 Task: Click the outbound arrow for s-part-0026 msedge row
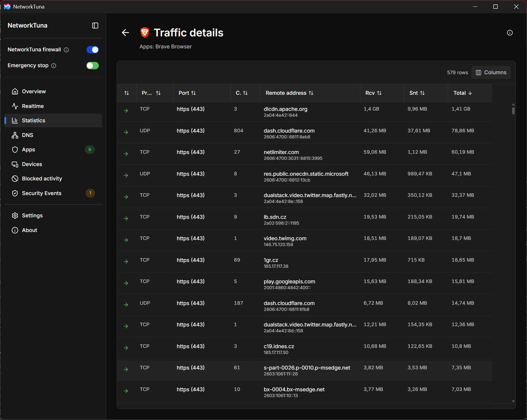click(126, 370)
